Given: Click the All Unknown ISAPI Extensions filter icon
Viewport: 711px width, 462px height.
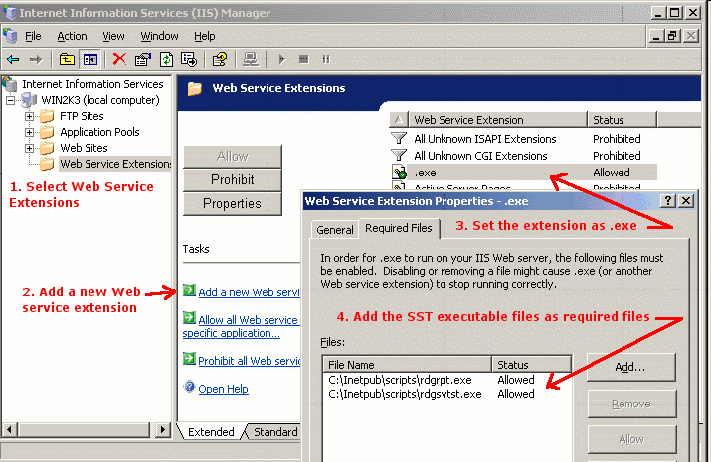Looking at the screenshot, I should 399,138.
